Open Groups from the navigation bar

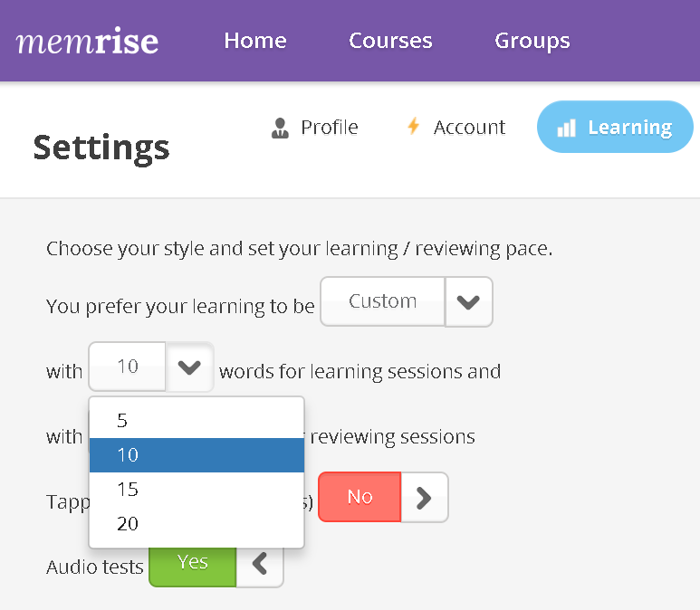tap(532, 41)
